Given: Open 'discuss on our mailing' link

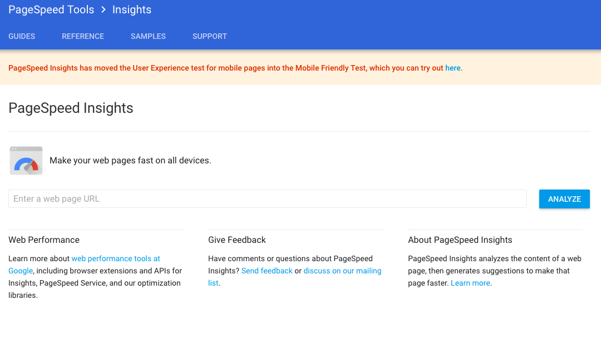Looking at the screenshot, I should tap(342, 271).
